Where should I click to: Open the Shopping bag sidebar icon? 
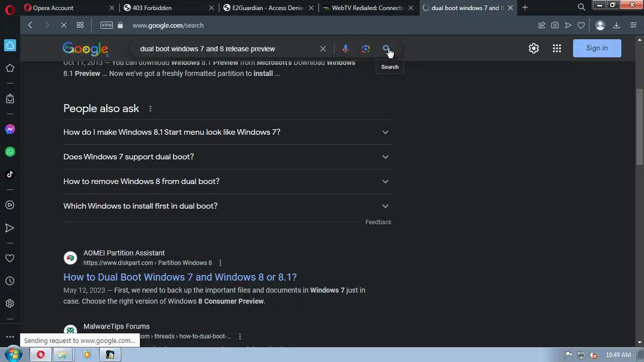pos(10,99)
